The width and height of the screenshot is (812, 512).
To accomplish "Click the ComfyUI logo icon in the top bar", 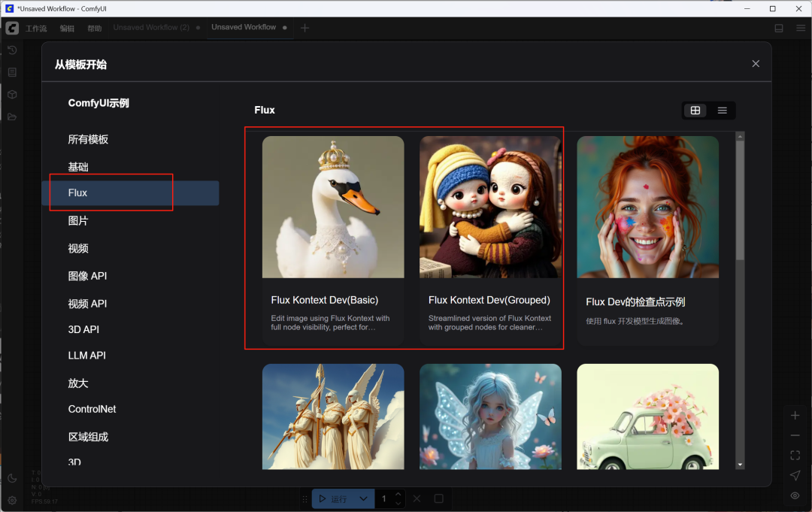I will 12,28.
